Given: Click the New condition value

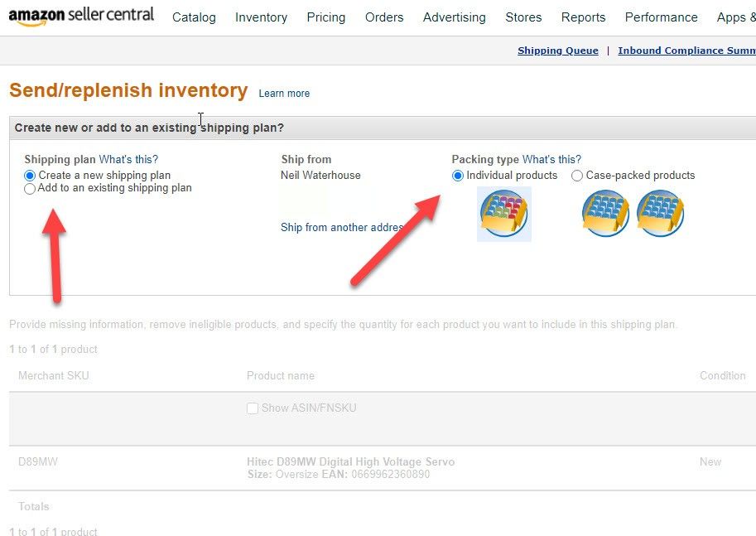Looking at the screenshot, I should point(710,462).
